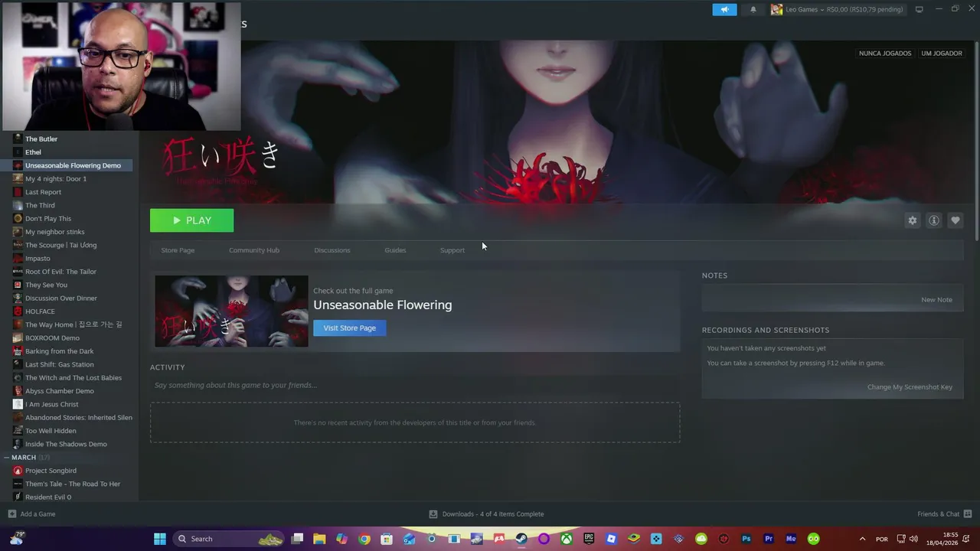
Task: Click Add a Game plus icon
Action: tap(11, 514)
